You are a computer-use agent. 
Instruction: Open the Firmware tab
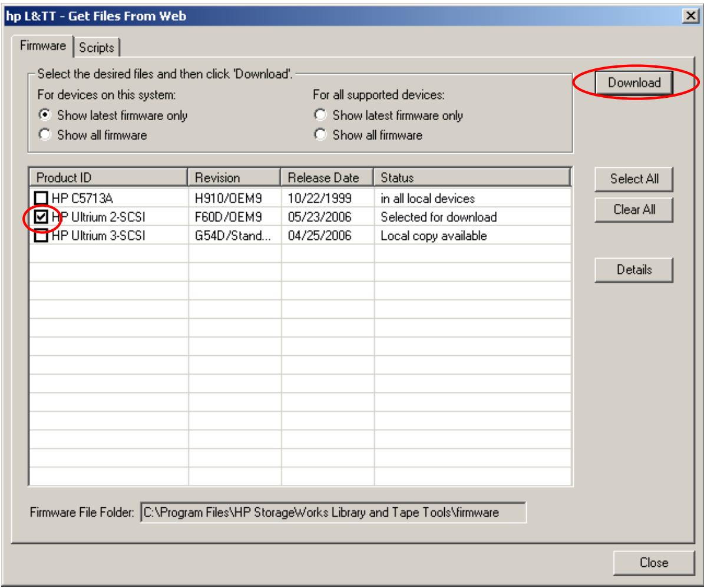42,46
